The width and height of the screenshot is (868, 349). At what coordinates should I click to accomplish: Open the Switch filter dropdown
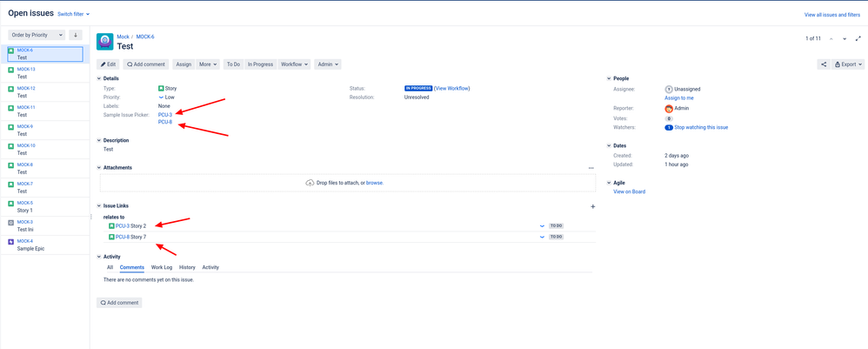tap(74, 14)
